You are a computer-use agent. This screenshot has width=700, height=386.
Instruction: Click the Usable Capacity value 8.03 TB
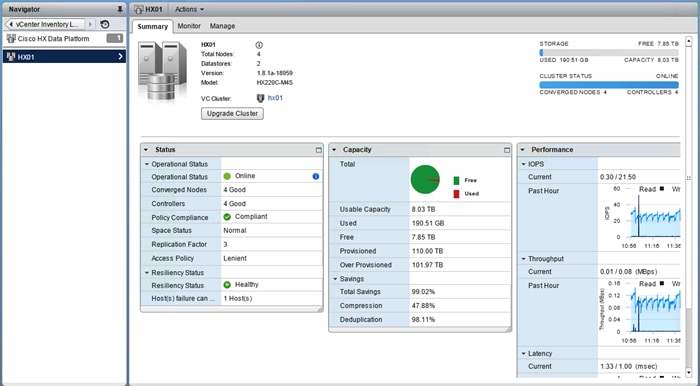(423, 209)
